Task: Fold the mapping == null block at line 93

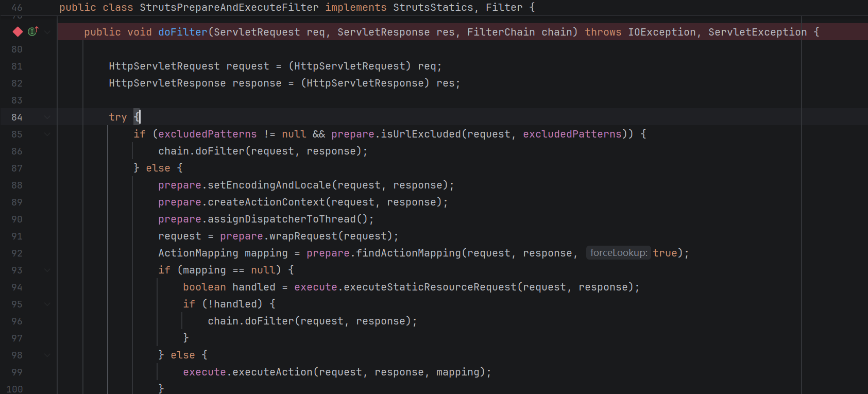Action: pyautogui.click(x=47, y=270)
